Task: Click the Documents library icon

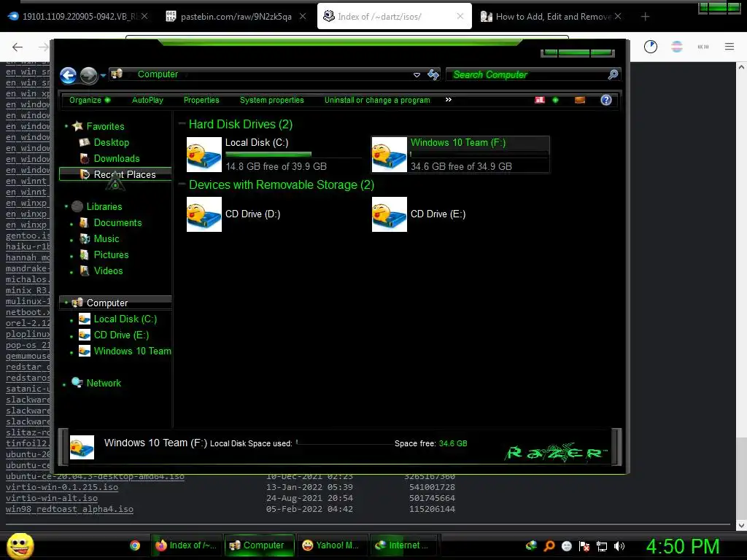Action: click(x=85, y=223)
